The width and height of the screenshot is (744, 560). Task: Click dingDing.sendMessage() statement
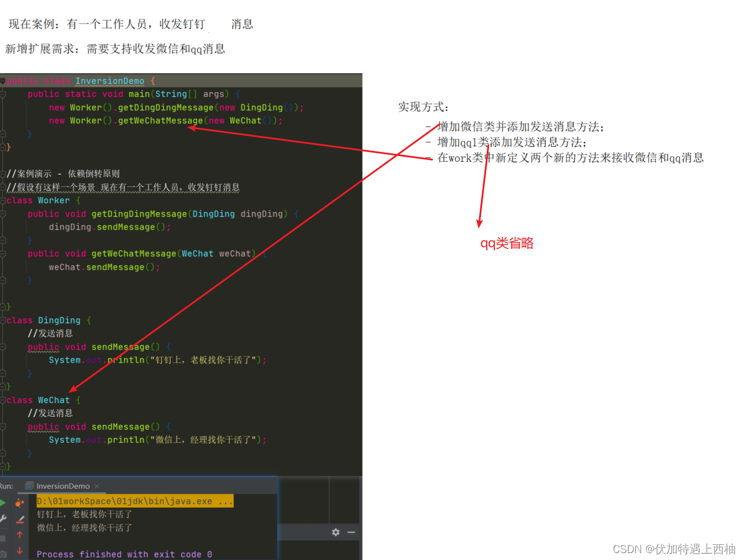pos(110,227)
